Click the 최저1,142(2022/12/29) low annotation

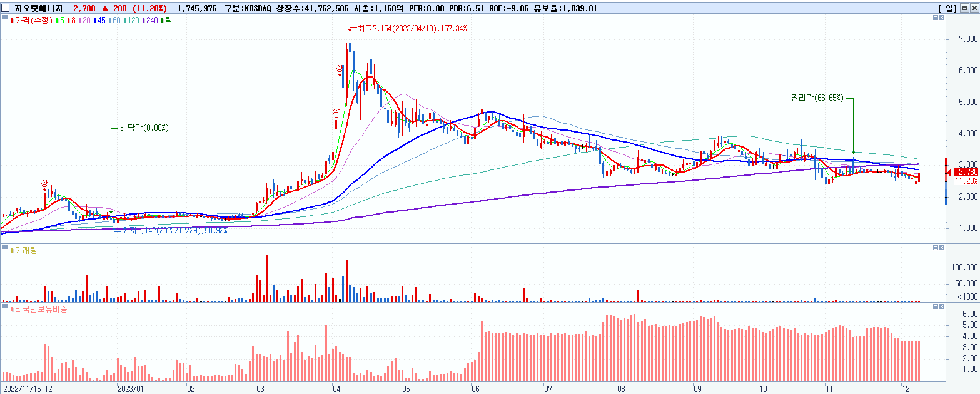pyautogui.click(x=174, y=231)
